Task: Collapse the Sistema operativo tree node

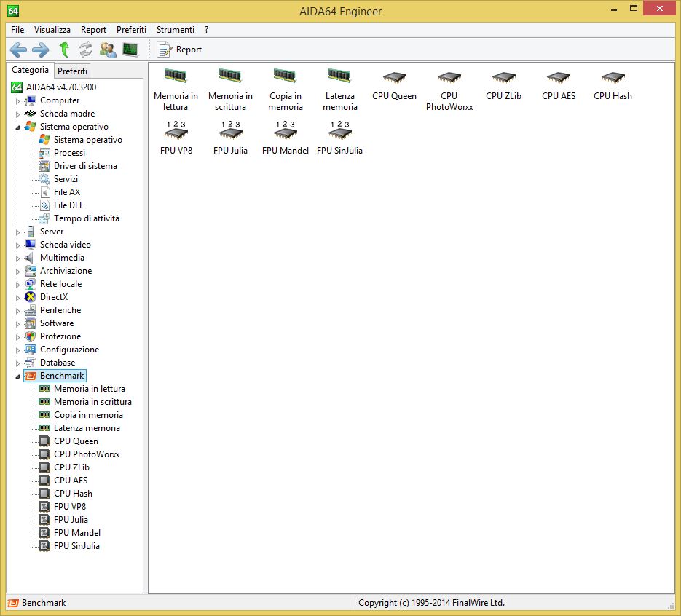Action: 17,127
